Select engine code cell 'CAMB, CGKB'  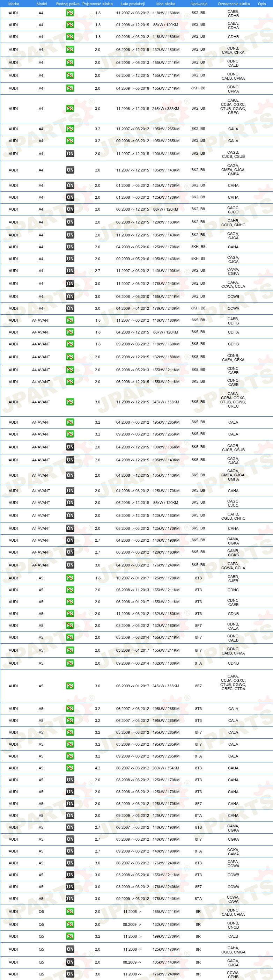pyautogui.click(x=233, y=553)
